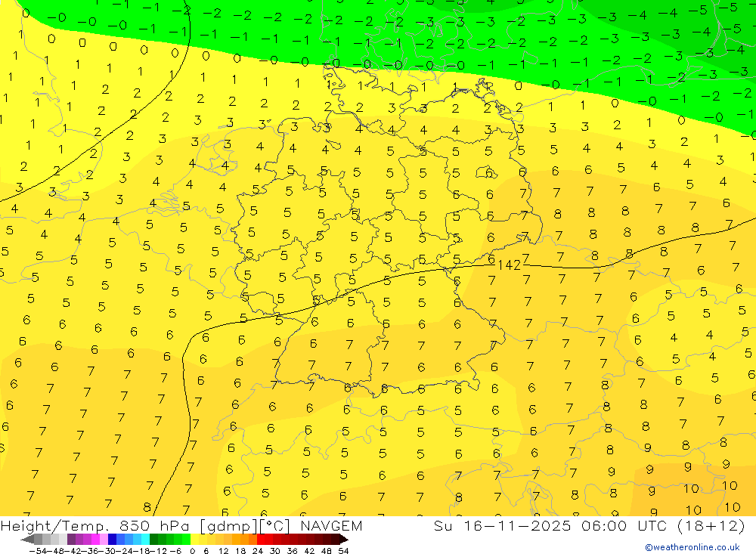Click the '(18+12)' forecast run label
This screenshot has width=756, height=554.
tap(711, 526)
